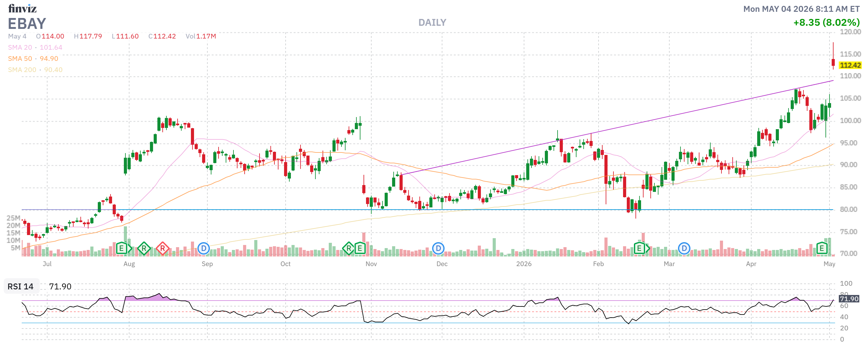The image size is (868, 349).
Task: Click the SMA 20 value 101.64
Action: tap(51, 48)
